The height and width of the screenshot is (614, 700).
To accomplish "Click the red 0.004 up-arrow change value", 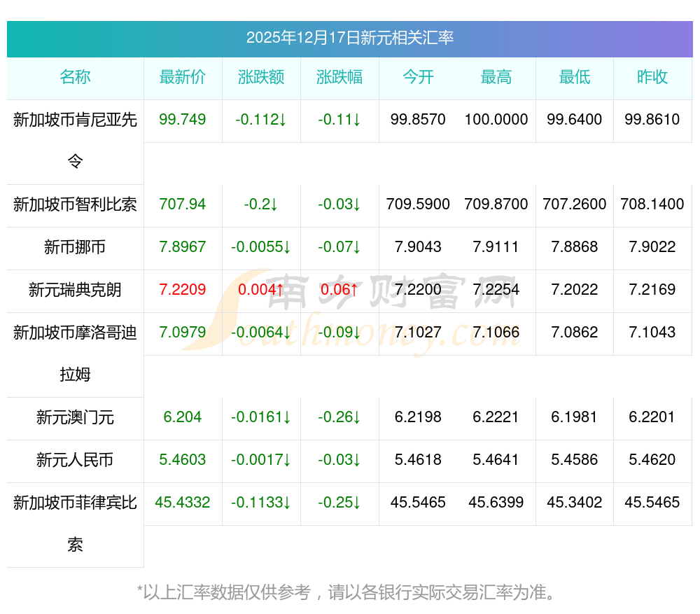I will 261,290.
